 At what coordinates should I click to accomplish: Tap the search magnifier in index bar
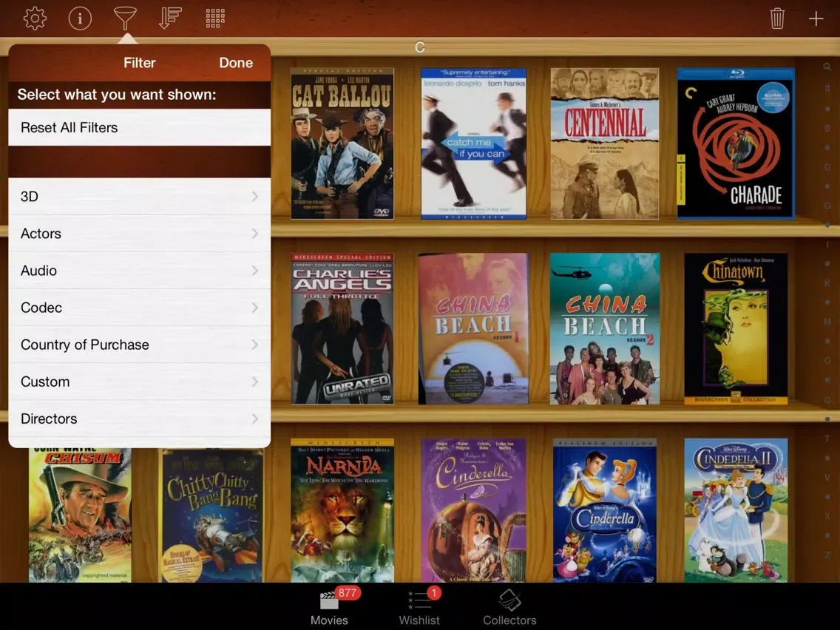click(827, 67)
